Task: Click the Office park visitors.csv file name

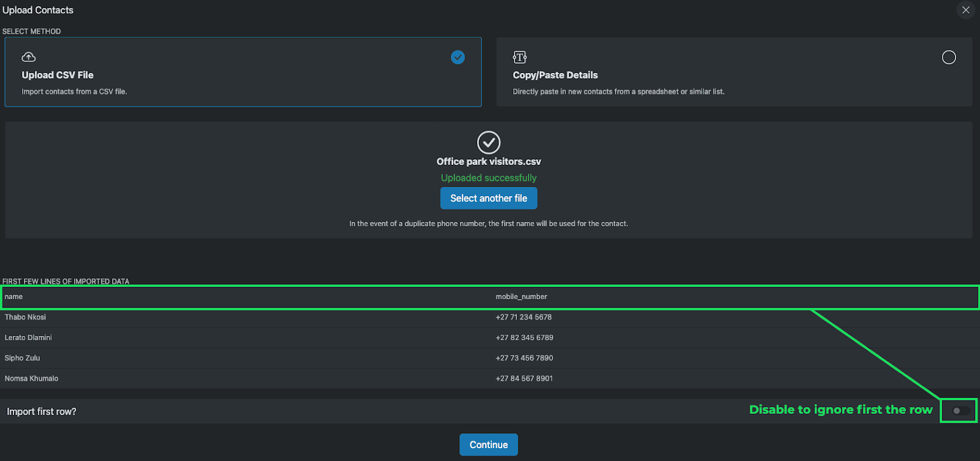Action: (489, 161)
